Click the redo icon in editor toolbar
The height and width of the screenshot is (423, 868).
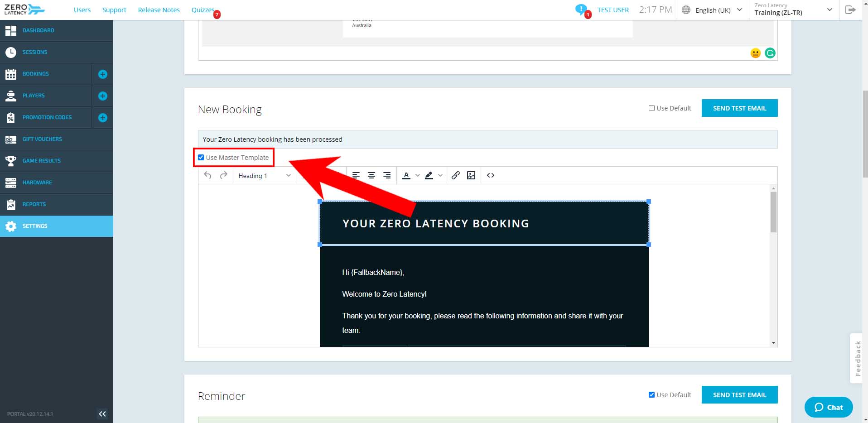coord(223,175)
